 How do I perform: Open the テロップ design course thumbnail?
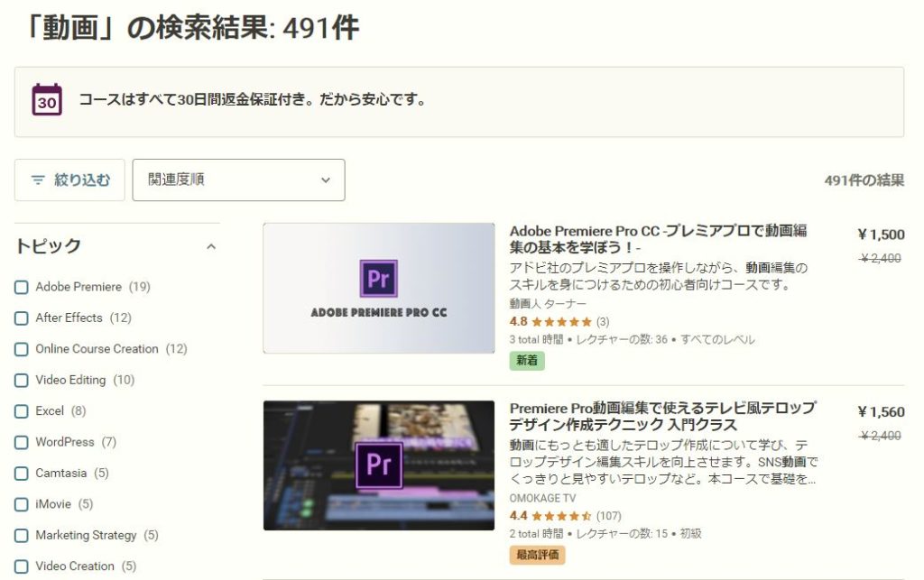(x=379, y=465)
